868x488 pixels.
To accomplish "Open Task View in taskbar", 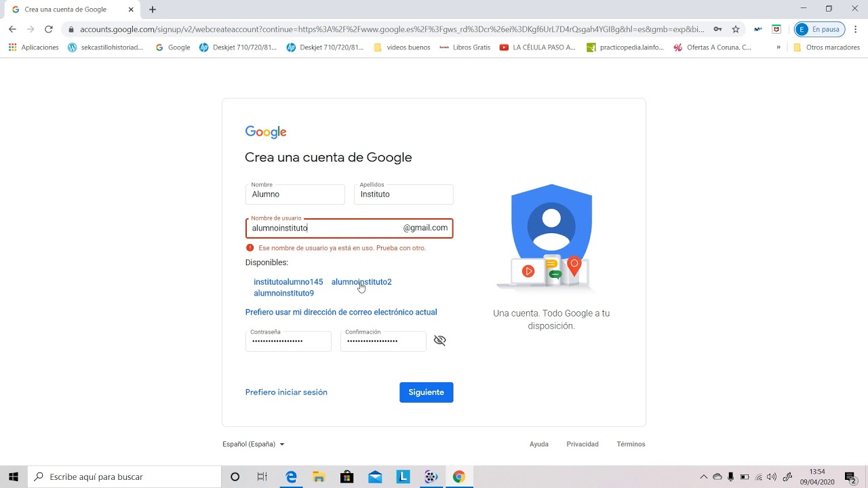I will coord(262,477).
